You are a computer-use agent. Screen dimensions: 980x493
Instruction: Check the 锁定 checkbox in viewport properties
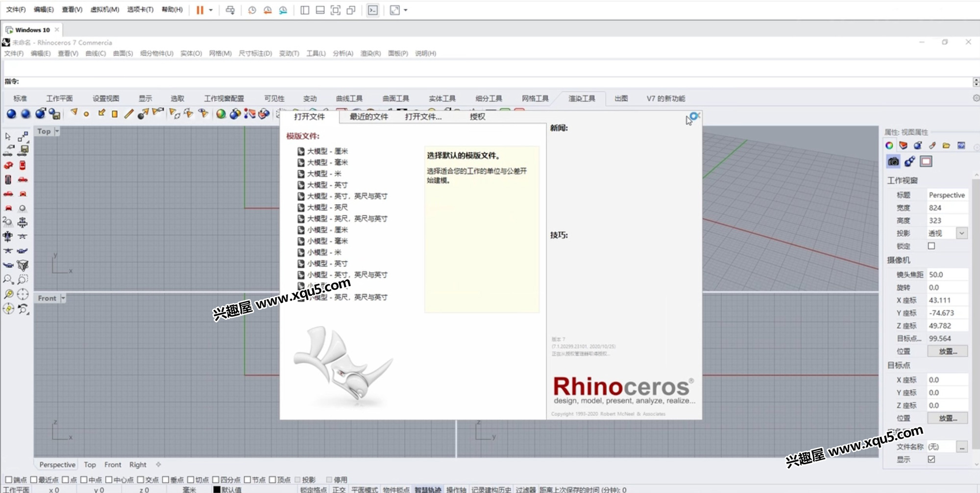click(x=931, y=246)
